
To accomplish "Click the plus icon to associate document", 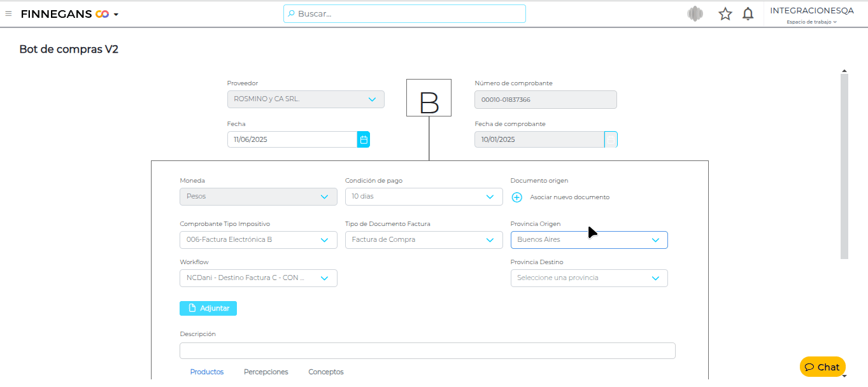I will coord(517,197).
